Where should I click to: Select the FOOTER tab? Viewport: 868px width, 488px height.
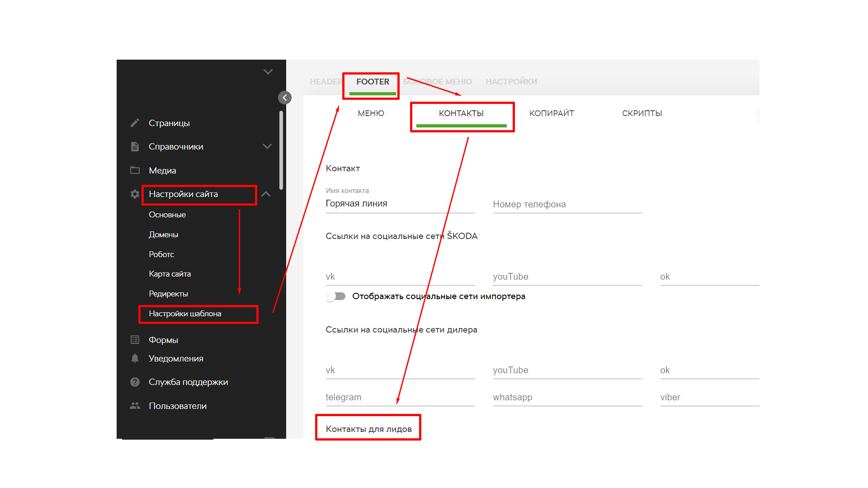(373, 82)
